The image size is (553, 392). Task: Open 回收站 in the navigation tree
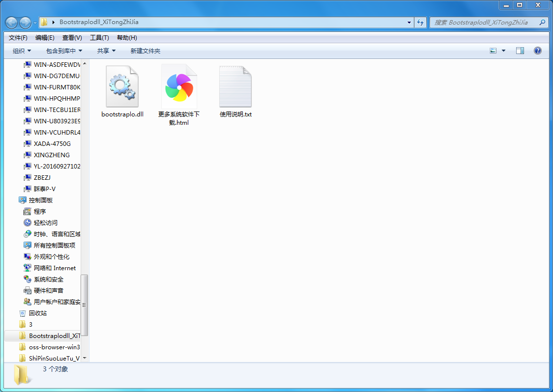tap(33, 313)
